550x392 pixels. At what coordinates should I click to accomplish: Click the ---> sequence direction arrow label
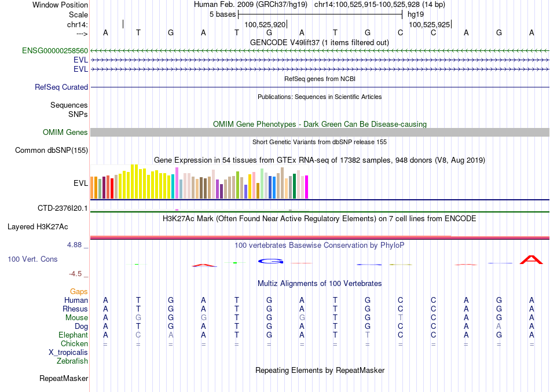(82, 34)
